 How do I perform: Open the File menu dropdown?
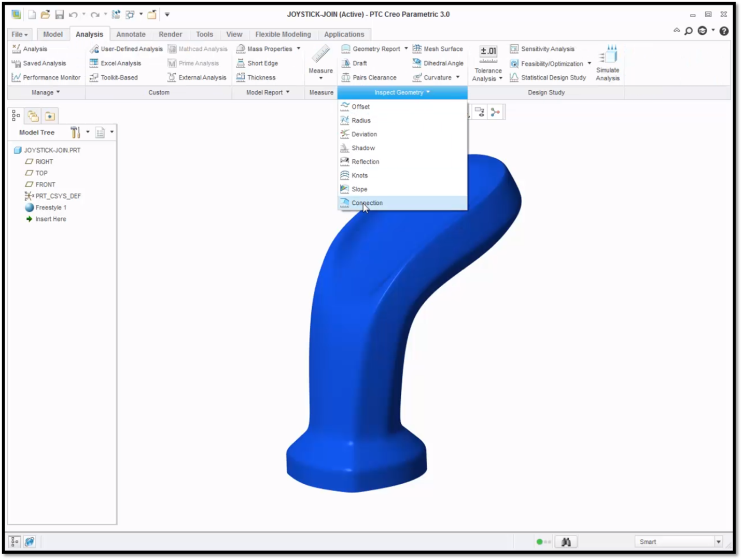(20, 34)
